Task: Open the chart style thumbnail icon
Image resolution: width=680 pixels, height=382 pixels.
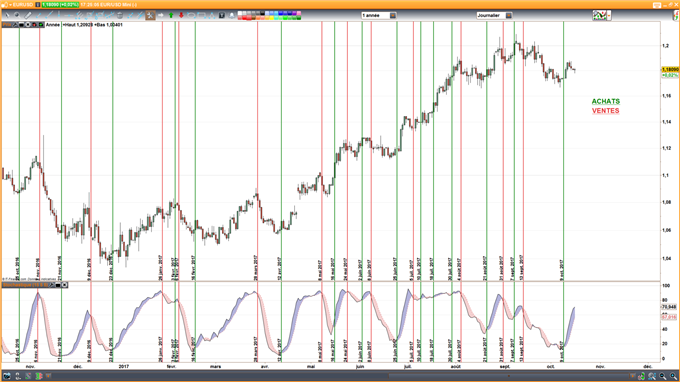Action: (599, 16)
